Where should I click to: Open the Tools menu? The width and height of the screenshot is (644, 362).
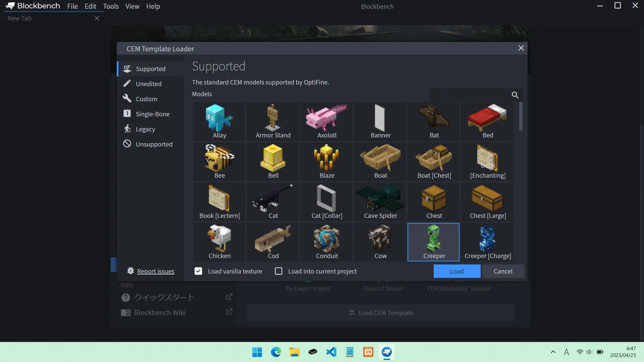111,6
